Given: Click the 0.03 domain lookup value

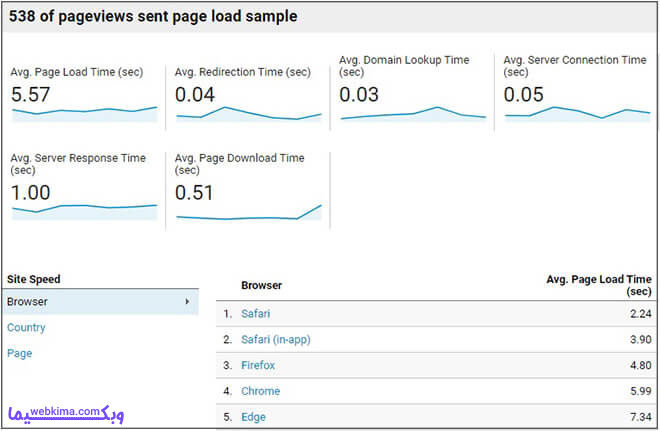Looking at the screenshot, I should pos(359,94).
